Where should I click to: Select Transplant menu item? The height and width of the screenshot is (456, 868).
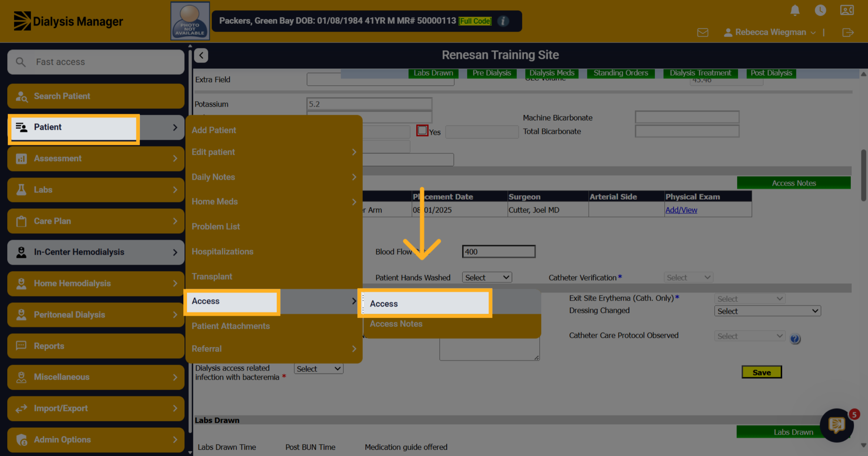(212, 276)
